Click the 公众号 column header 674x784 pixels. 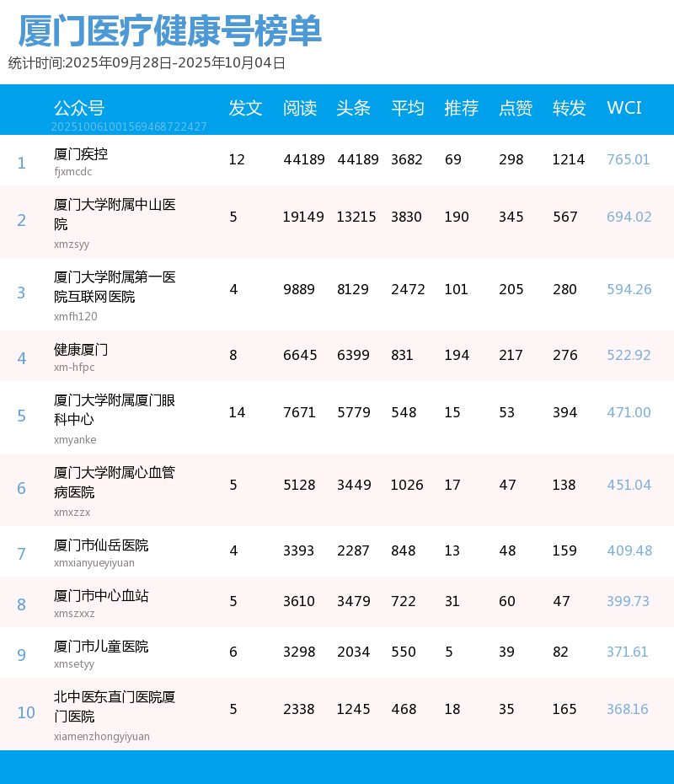pos(79,108)
